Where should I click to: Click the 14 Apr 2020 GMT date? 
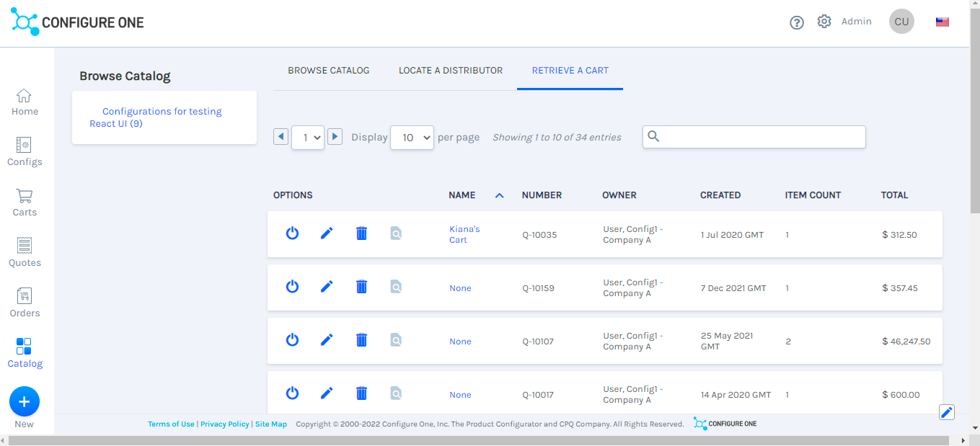[736, 395]
